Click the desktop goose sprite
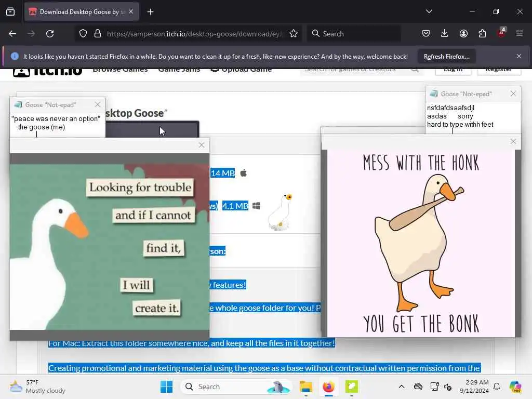 click(x=280, y=212)
